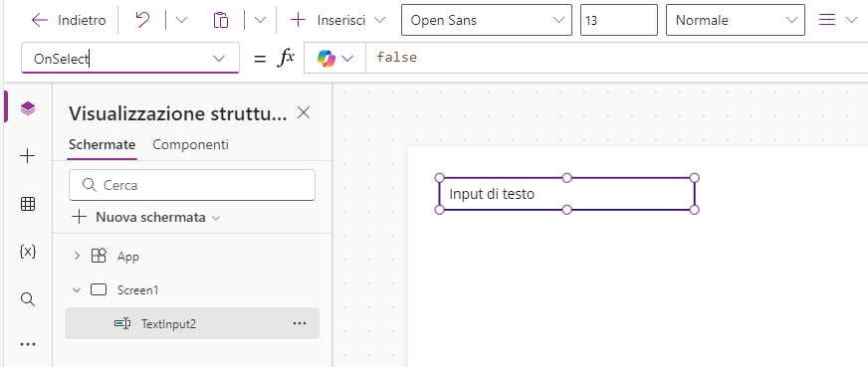Image resolution: width=868 pixels, height=367 pixels.
Task: Click the Nuova schermata button
Action: (x=146, y=217)
